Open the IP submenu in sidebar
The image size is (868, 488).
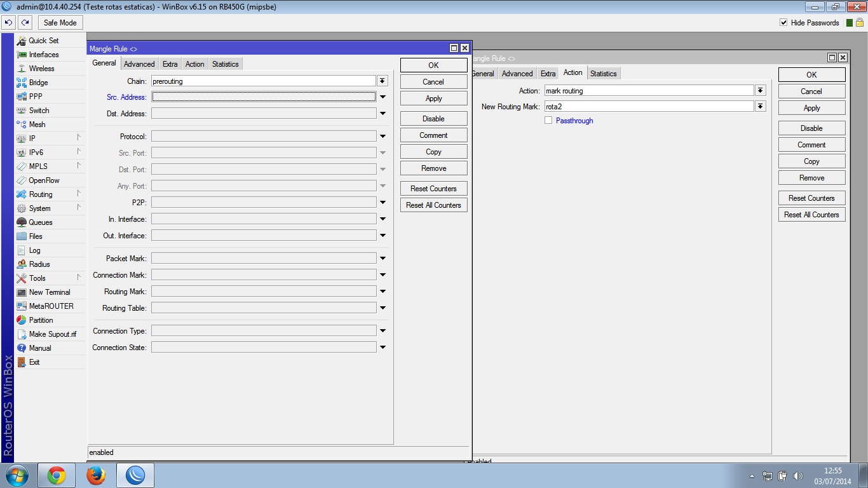tap(50, 139)
